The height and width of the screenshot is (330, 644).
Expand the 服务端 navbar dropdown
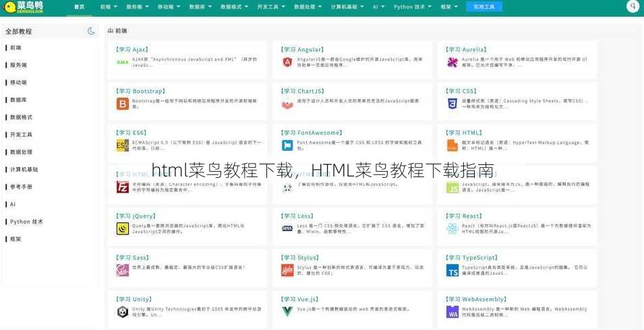[137, 7]
